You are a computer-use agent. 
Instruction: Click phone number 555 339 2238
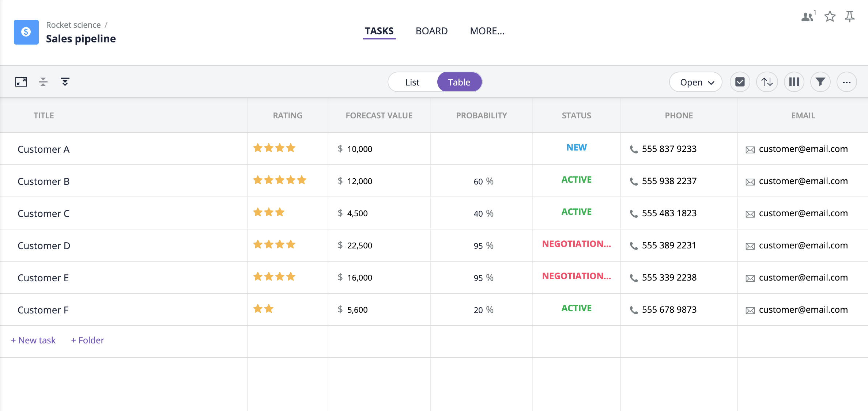click(x=669, y=278)
